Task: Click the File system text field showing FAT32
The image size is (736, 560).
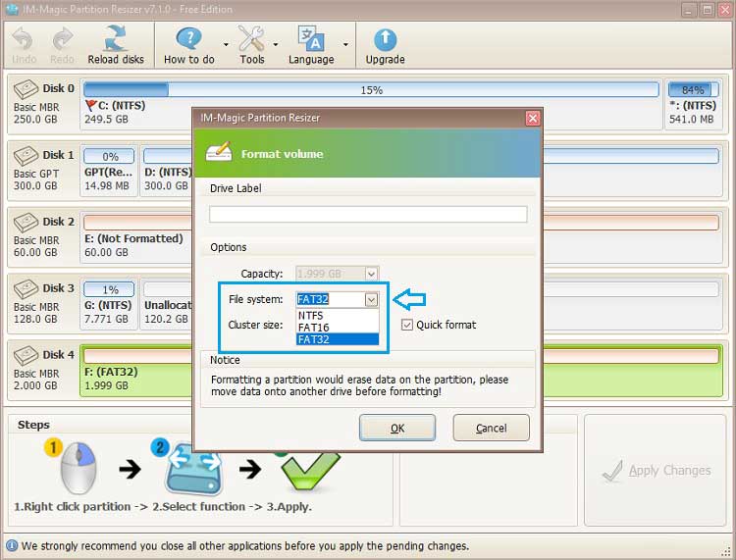Action: (x=331, y=299)
